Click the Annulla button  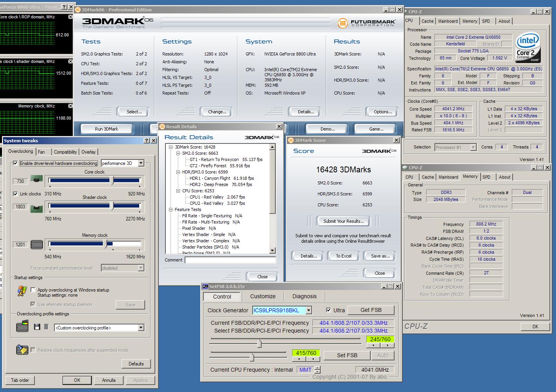(109, 380)
